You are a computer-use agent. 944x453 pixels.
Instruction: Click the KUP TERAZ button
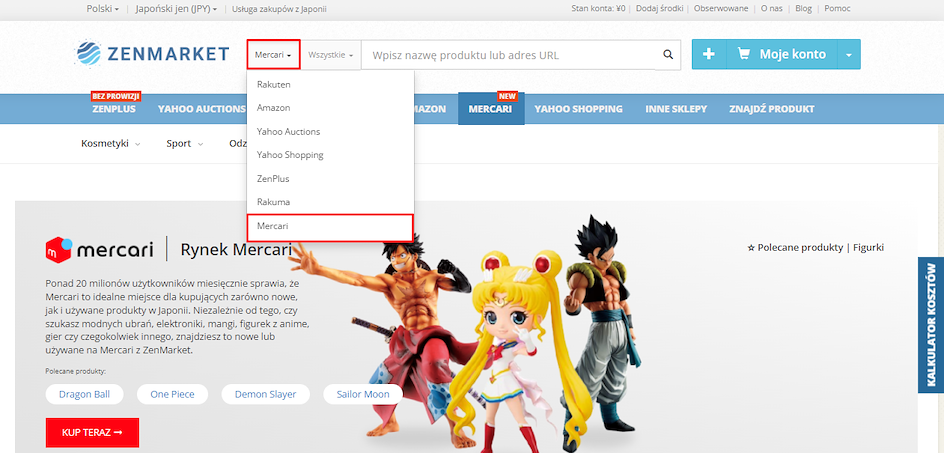(x=92, y=433)
